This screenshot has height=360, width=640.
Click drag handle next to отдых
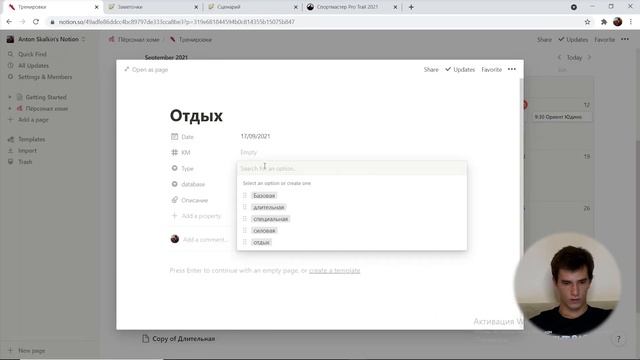(x=245, y=242)
